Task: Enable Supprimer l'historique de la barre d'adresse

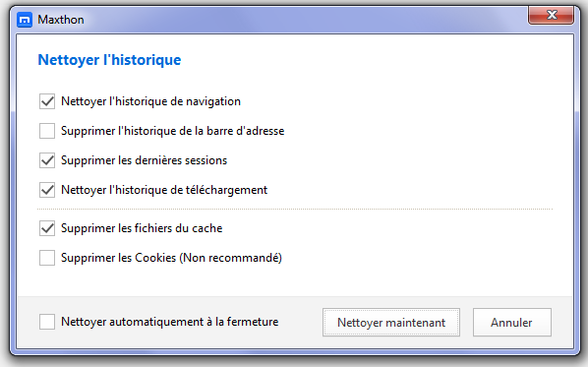Action: coord(47,131)
